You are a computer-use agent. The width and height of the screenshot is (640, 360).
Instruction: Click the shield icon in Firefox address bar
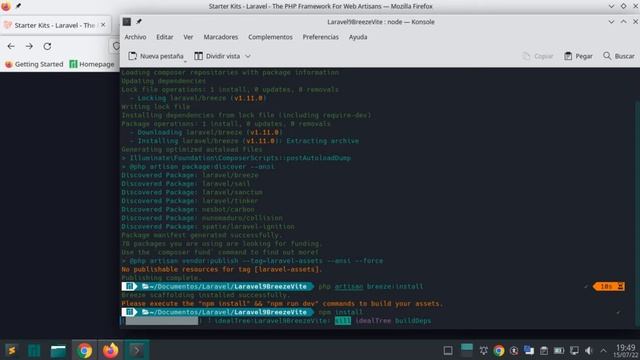point(116,46)
